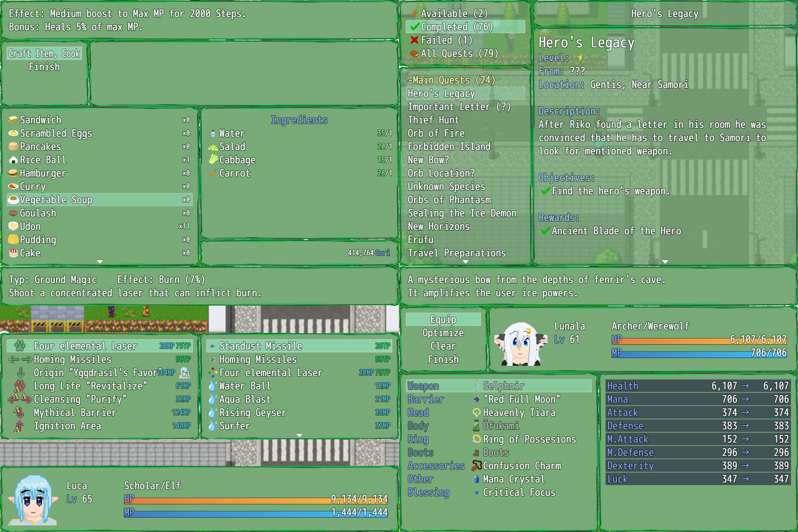Click the Cake item icon

pos(13,253)
